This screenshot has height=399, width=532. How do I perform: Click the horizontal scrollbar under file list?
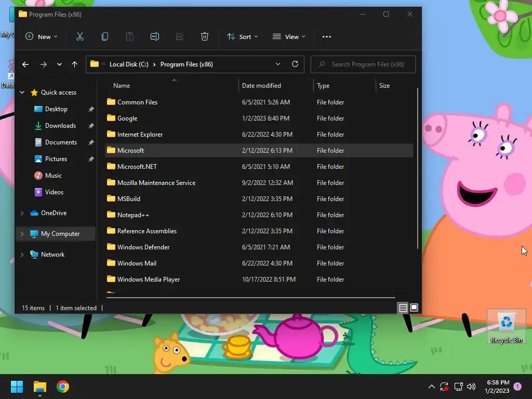click(251, 298)
